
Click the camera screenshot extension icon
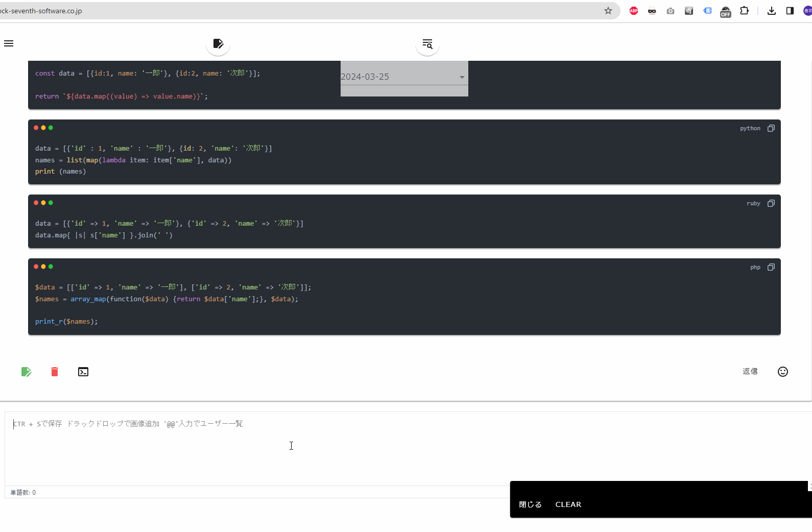[671, 11]
